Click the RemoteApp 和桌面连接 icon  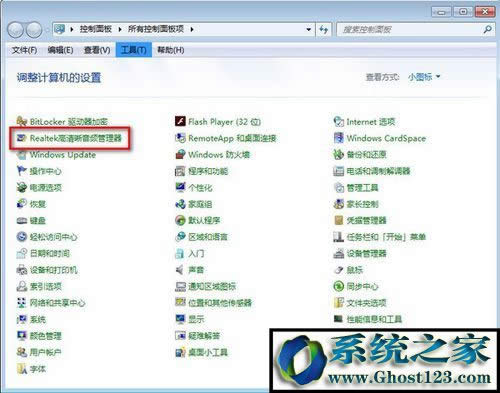(180, 138)
